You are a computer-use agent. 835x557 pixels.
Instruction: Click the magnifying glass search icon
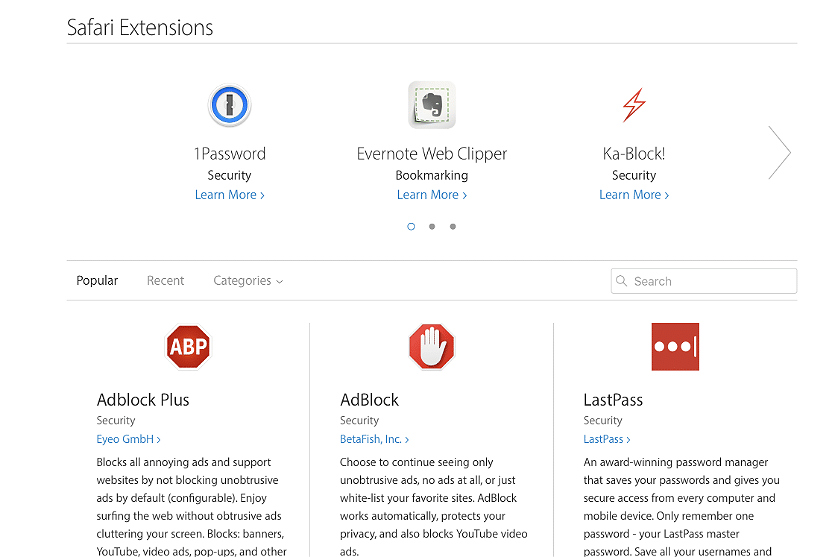[x=621, y=281]
